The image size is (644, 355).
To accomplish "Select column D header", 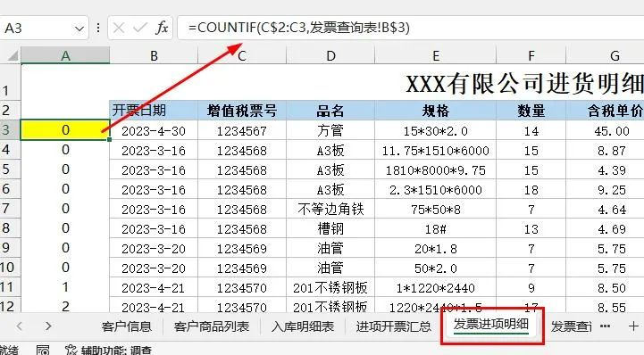I will click(330, 55).
